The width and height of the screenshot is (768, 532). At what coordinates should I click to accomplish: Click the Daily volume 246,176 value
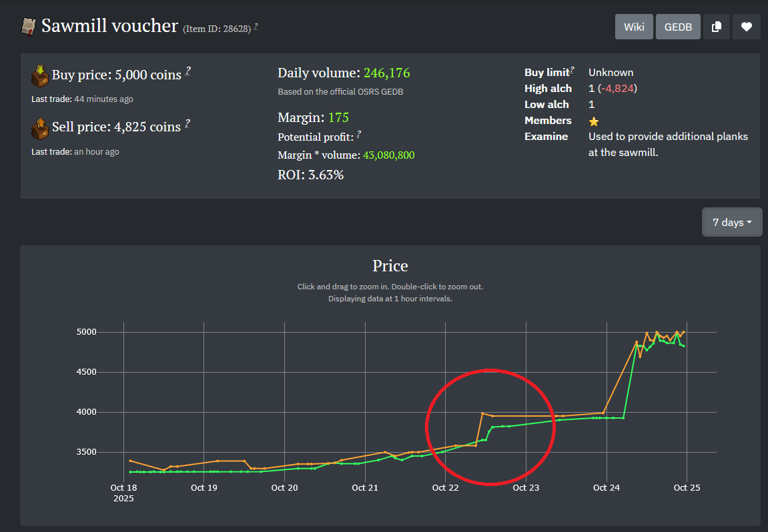[386, 73]
